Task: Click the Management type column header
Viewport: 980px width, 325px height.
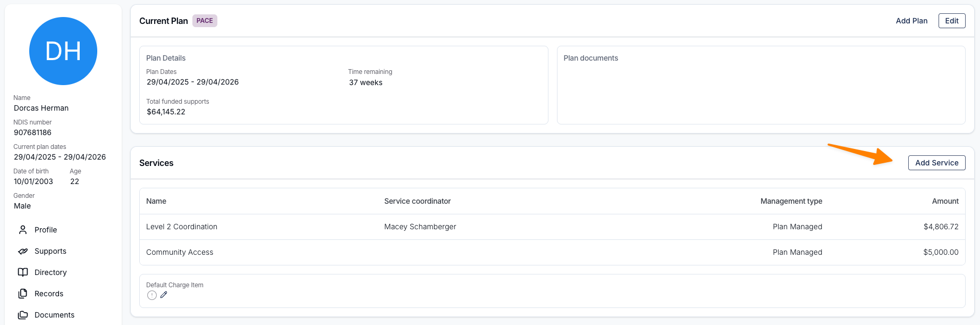Action: click(791, 201)
